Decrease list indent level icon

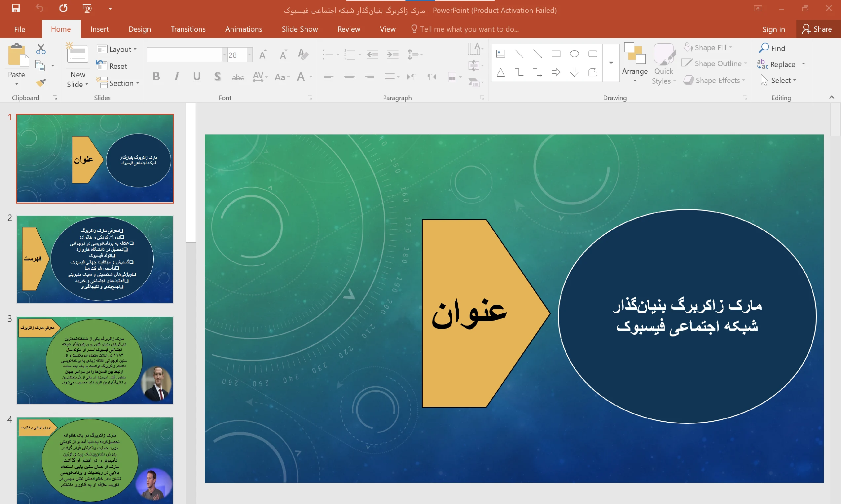coord(372,55)
